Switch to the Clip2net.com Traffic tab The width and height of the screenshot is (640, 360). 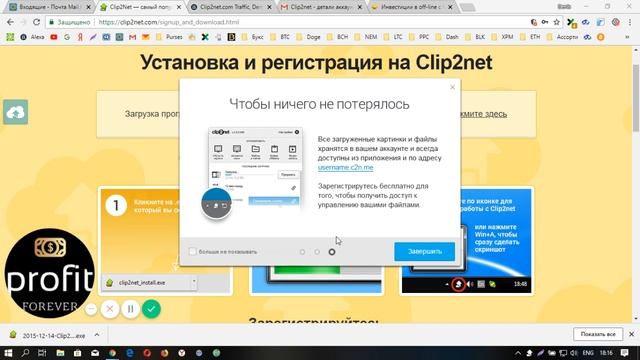231,7
